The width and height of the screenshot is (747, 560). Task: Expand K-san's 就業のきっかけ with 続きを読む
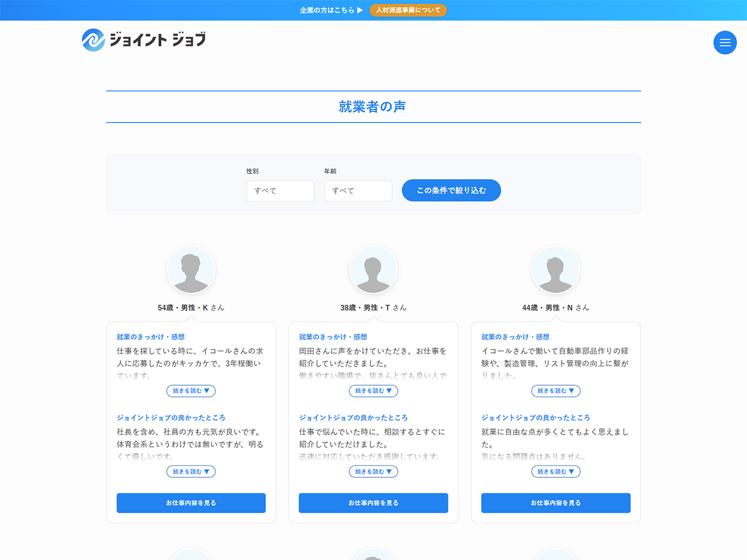[191, 391]
